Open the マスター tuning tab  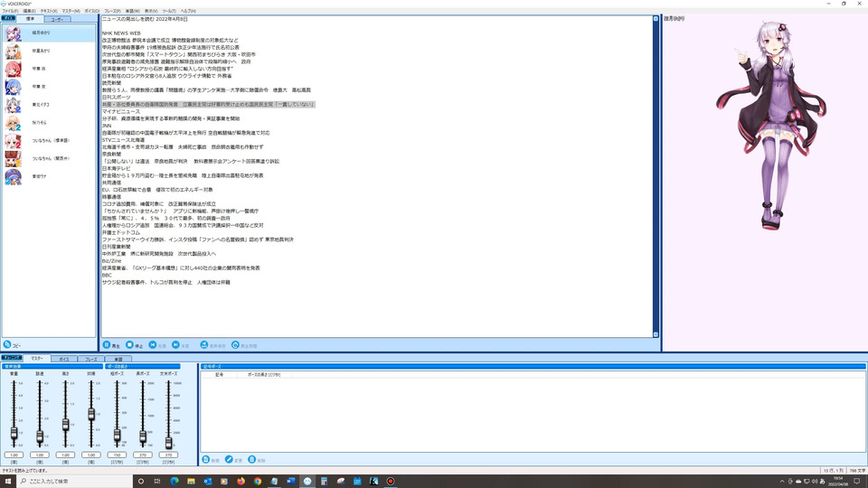pyautogui.click(x=37, y=359)
